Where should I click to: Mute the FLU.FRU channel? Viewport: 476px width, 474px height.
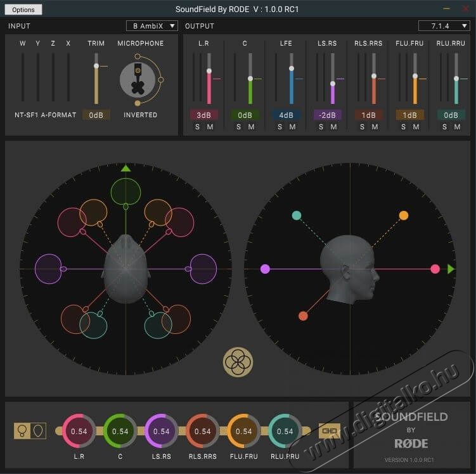pos(416,127)
